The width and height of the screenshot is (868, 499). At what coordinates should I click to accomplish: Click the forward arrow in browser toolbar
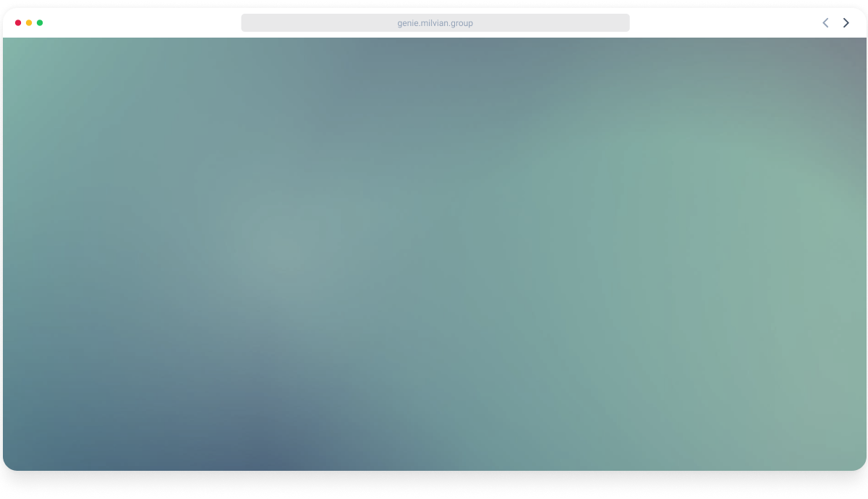[846, 23]
